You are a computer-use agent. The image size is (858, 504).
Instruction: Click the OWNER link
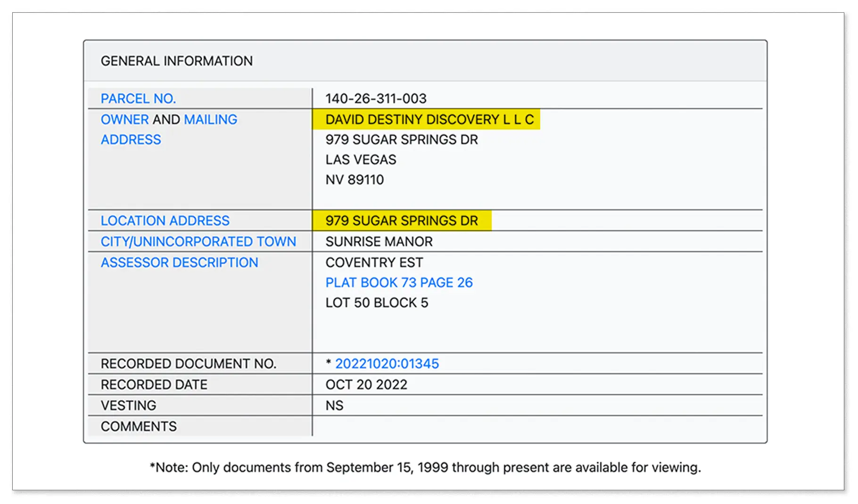[124, 120]
